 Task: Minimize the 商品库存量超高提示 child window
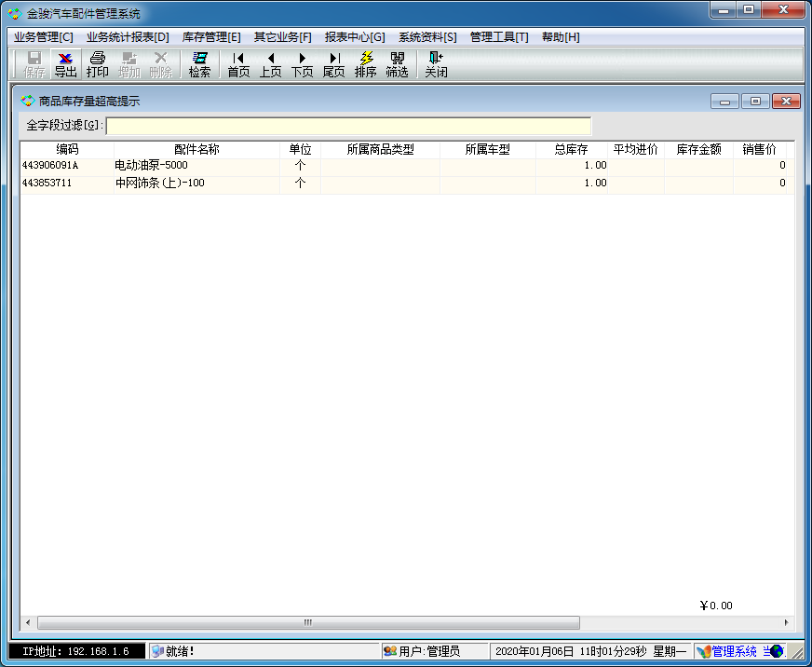pyautogui.click(x=724, y=101)
